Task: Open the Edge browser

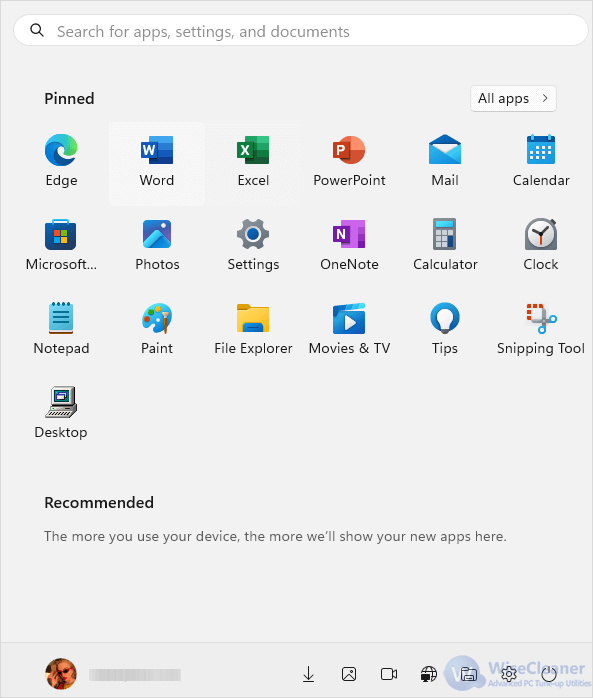Action: tap(61, 161)
